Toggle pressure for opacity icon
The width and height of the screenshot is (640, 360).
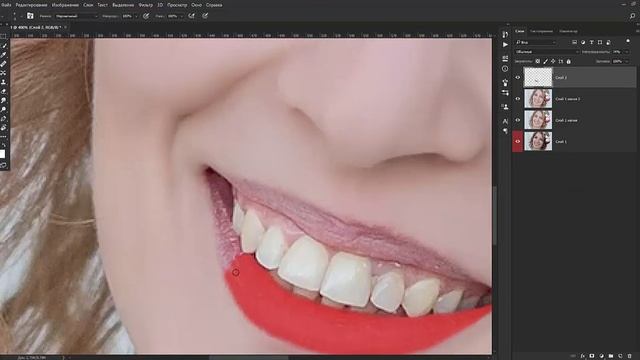click(x=146, y=16)
